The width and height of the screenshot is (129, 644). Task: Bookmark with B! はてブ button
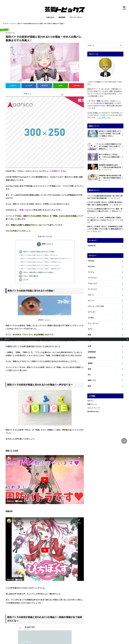point(45,86)
